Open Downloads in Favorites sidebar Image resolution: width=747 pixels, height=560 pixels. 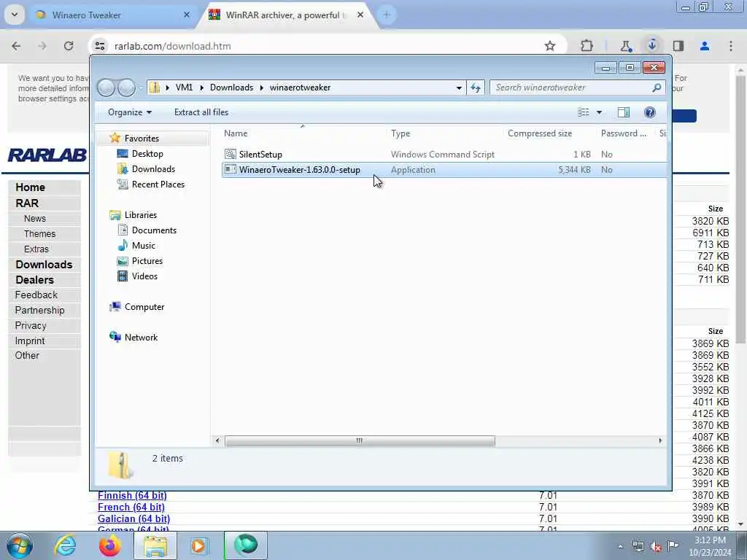153,168
